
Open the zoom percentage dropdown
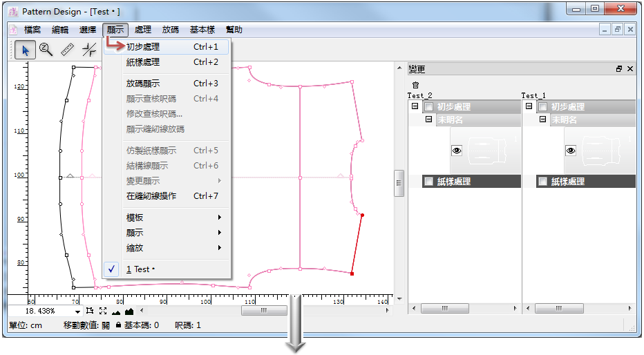pyautogui.click(x=77, y=311)
